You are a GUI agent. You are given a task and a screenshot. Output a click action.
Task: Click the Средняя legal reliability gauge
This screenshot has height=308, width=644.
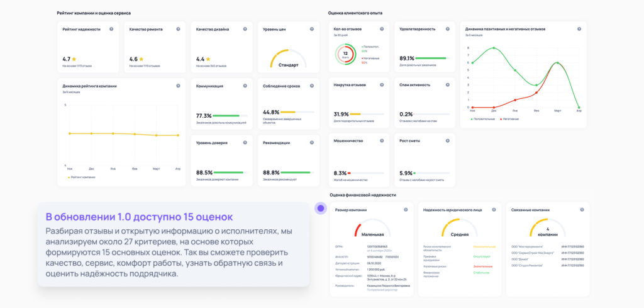point(460,228)
